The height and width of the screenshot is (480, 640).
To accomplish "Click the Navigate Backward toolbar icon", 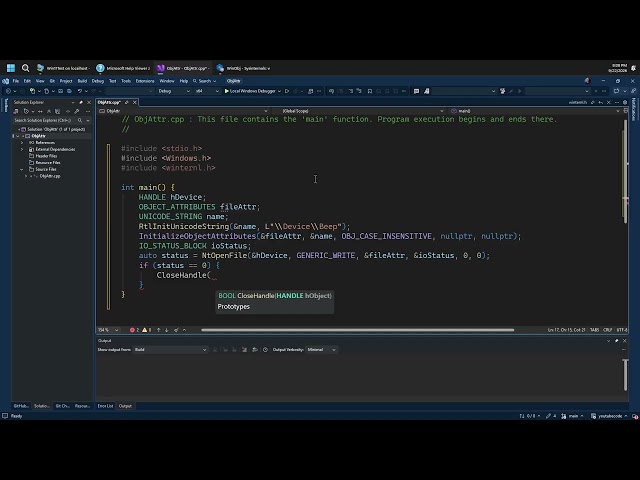I will [x=9, y=91].
